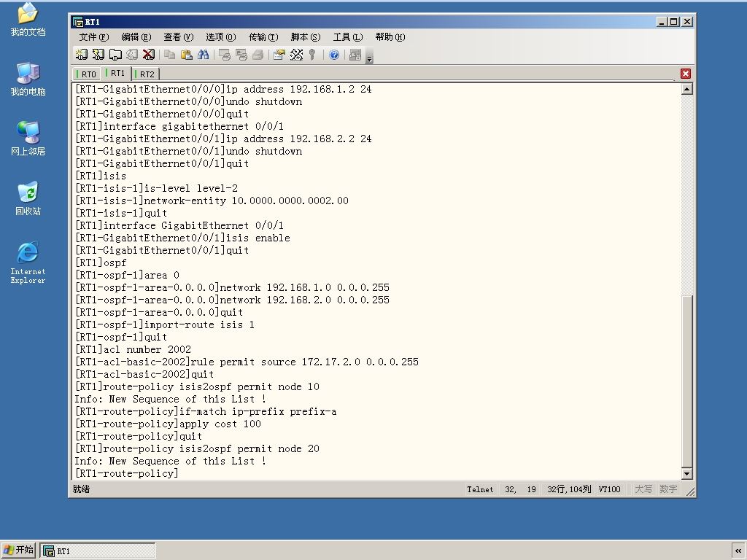
Task: Maximize the RT1 window
Action: coord(674,22)
